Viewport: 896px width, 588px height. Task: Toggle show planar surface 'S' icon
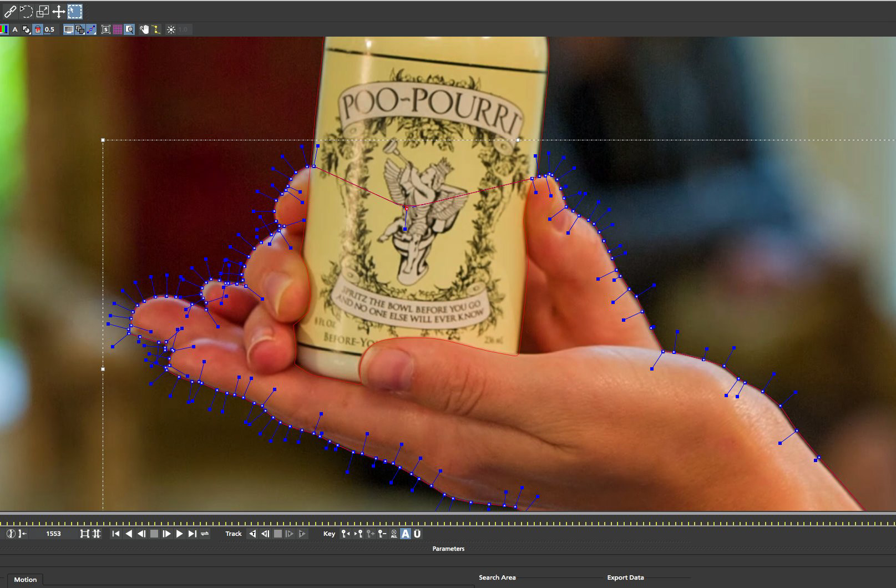point(106,29)
